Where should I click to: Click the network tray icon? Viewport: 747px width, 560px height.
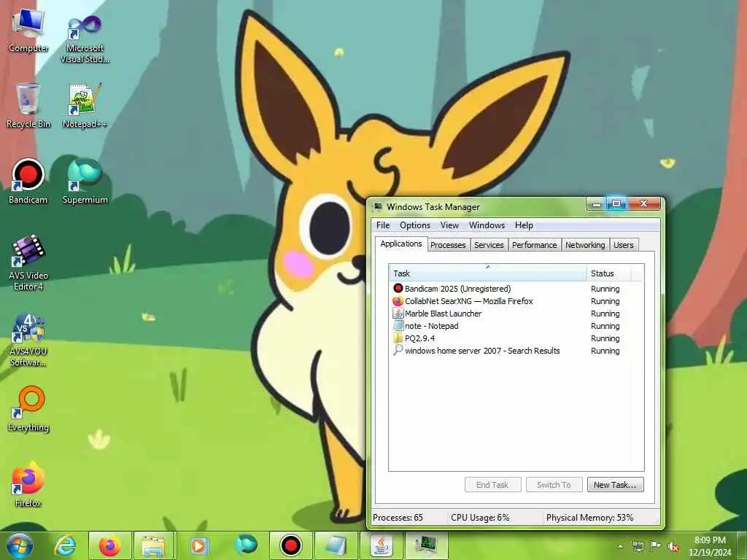click(638, 546)
